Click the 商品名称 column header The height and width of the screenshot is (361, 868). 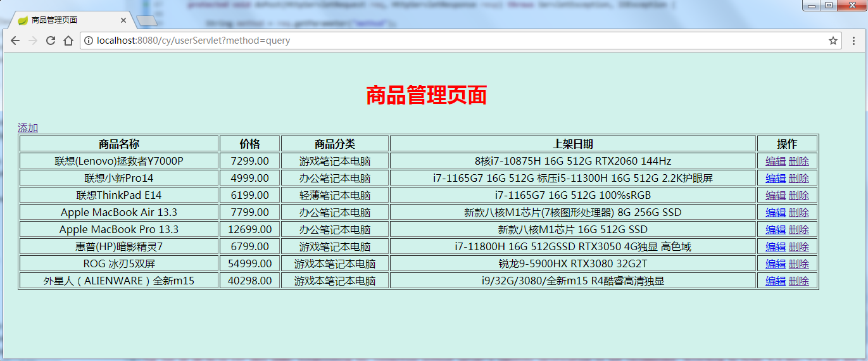click(x=119, y=144)
